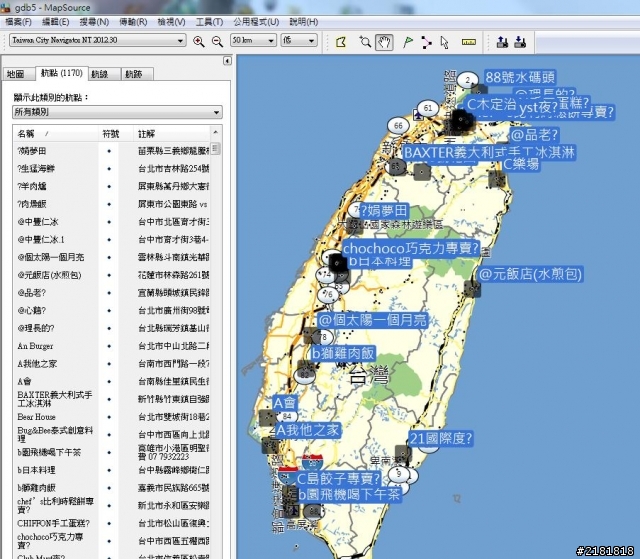The height and width of the screenshot is (559, 640).
Task: Click highway shield 66 on map
Action: (398, 126)
